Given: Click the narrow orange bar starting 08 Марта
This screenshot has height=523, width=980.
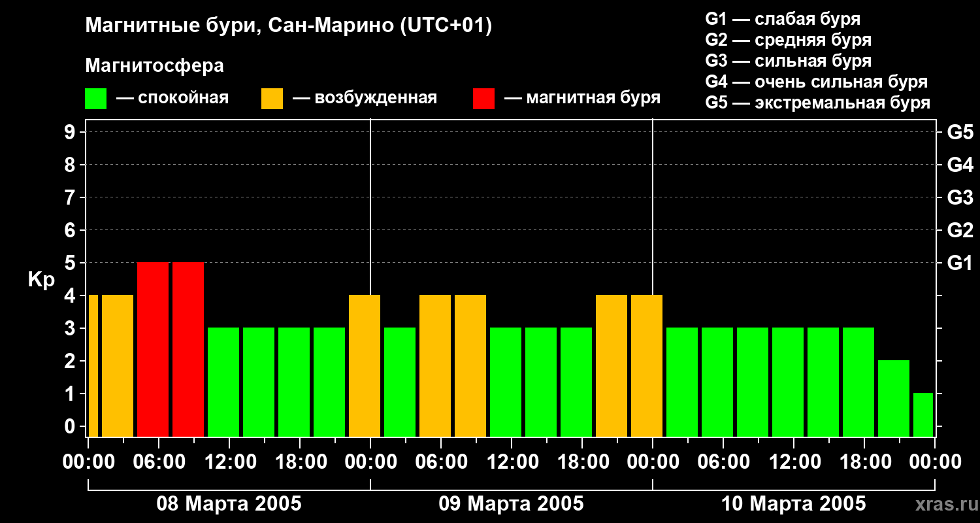Looking at the screenshot, I should pos(93,365).
